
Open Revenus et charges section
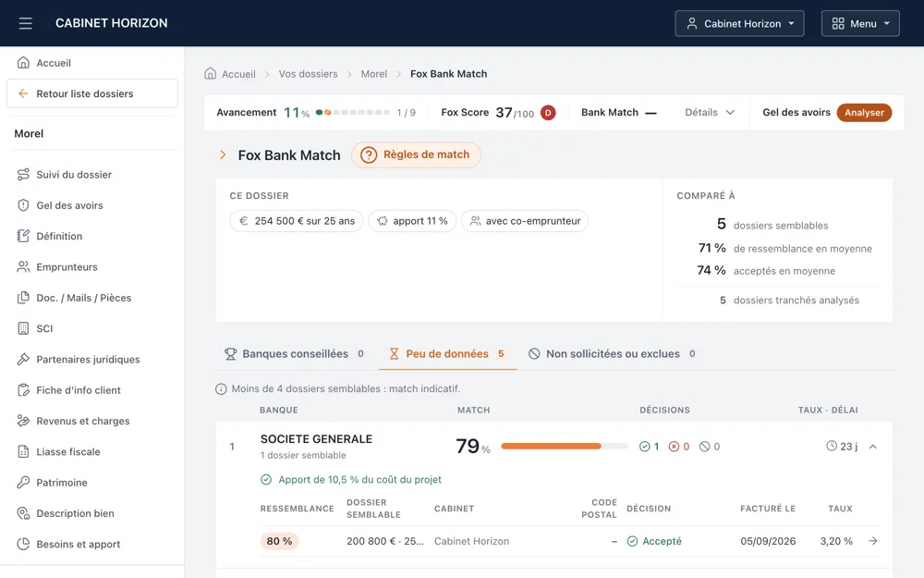point(91,421)
